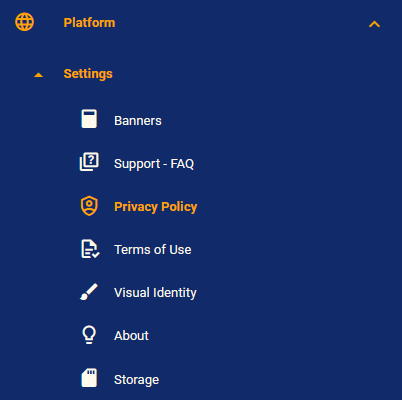The image size is (402, 400).
Task: Collapse Platform section with chevron arrow
Action: [x=374, y=24]
